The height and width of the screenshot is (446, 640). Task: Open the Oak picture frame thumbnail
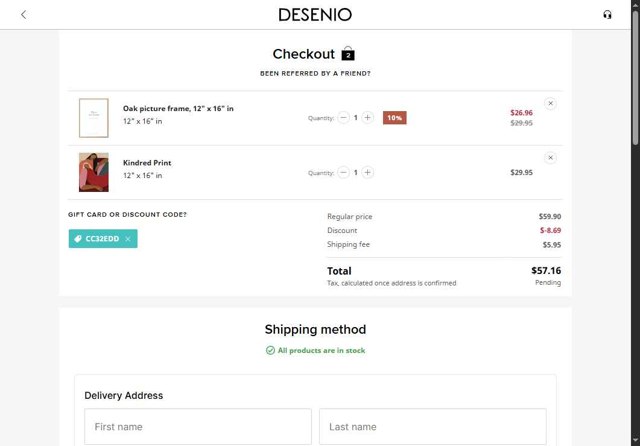(93, 118)
